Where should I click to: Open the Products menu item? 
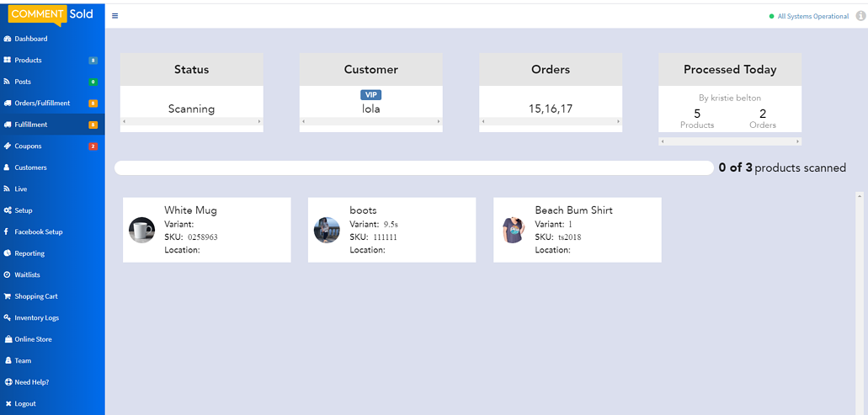click(x=28, y=61)
